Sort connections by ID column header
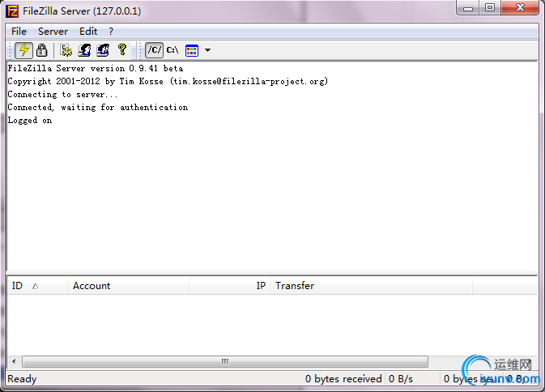This screenshot has width=545, height=392. pyautogui.click(x=36, y=286)
